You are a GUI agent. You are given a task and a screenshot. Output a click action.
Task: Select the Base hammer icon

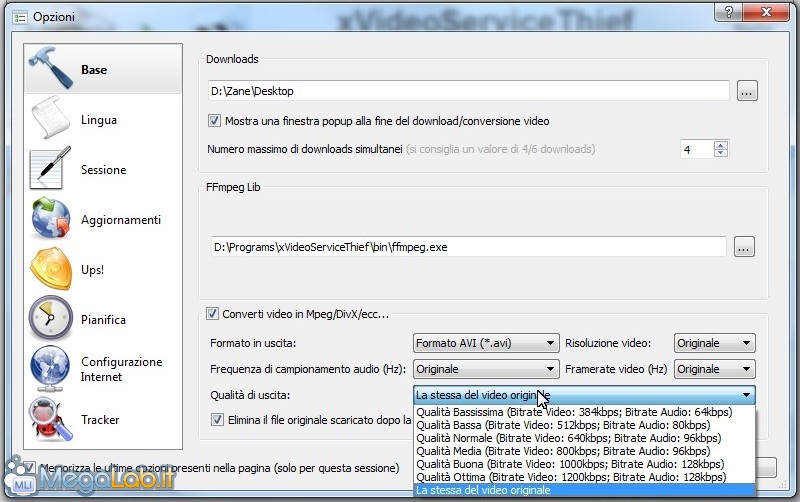(51, 67)
